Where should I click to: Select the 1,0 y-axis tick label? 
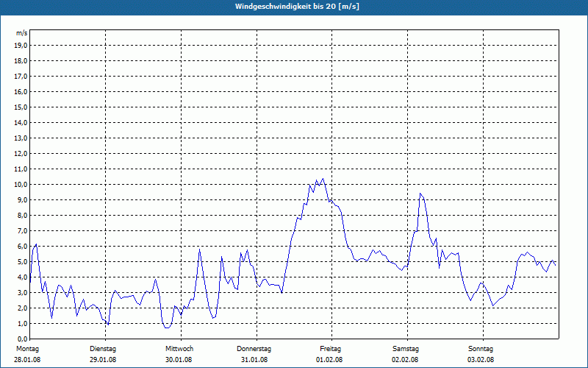pos(23,324)
